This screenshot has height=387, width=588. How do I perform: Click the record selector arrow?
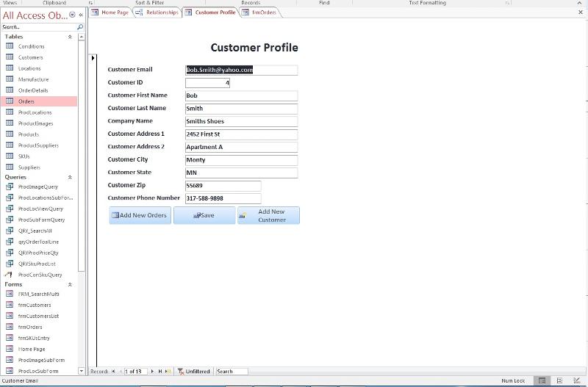tap(93, 58)
